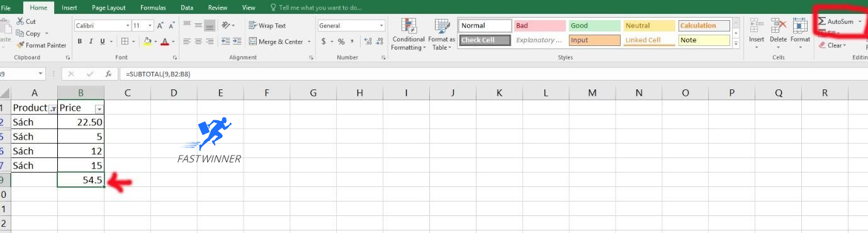Click the AutoSum sigma icon
The image size is (868, 233).
click(822, 21)
